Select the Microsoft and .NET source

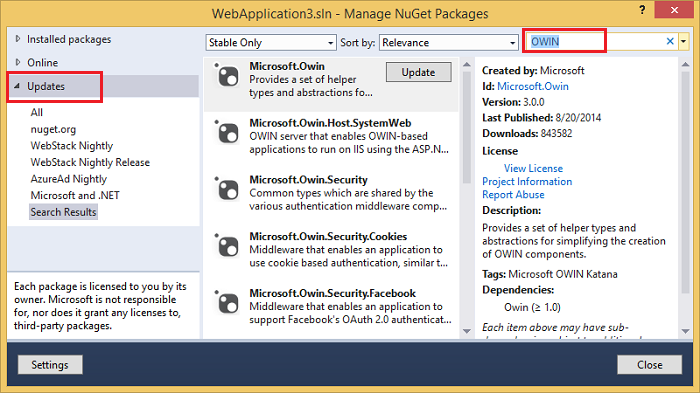[75, 195]
